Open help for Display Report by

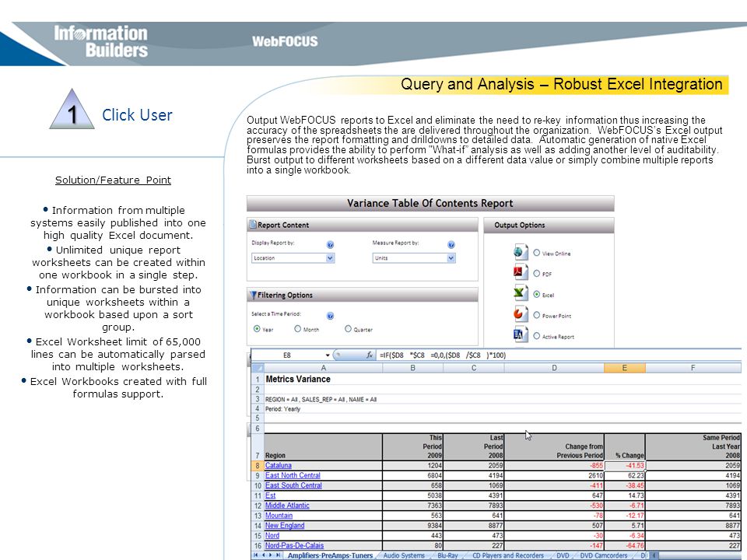coord(330,245)
